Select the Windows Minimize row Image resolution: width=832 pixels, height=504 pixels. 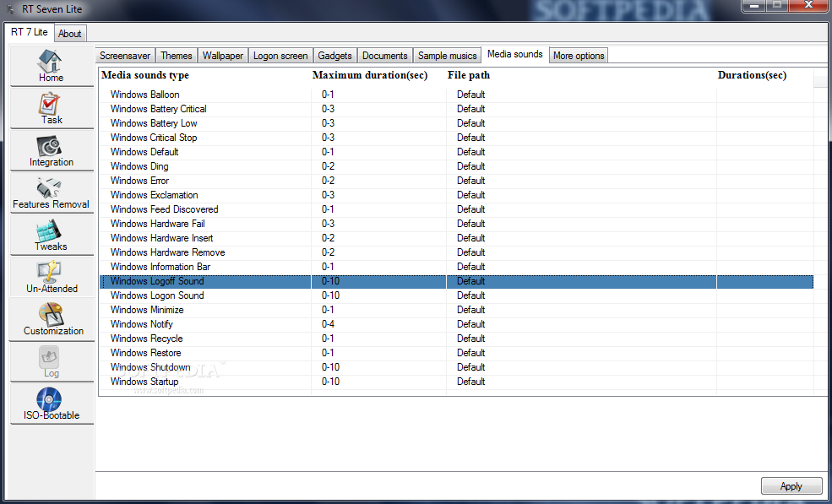click(456, 310)
